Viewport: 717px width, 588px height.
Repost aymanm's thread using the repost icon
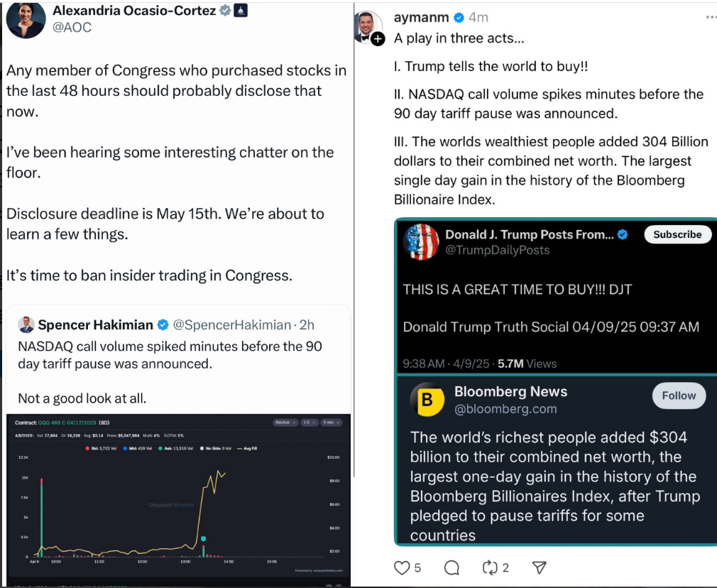coord(489,567)
